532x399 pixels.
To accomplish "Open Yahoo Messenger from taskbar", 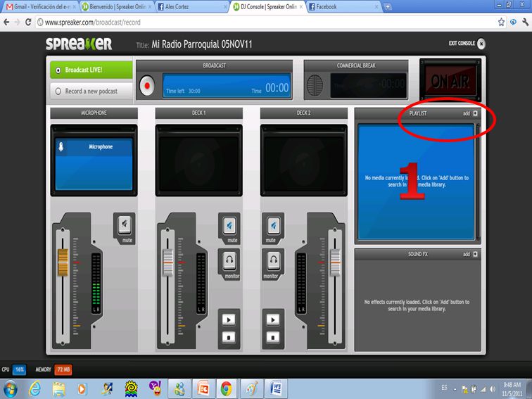I will [x=156, y=389].
